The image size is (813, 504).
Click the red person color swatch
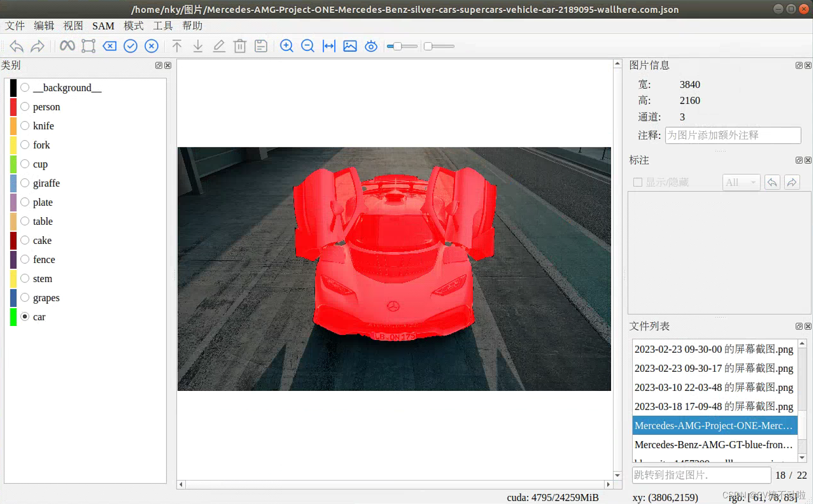[13, 107]
